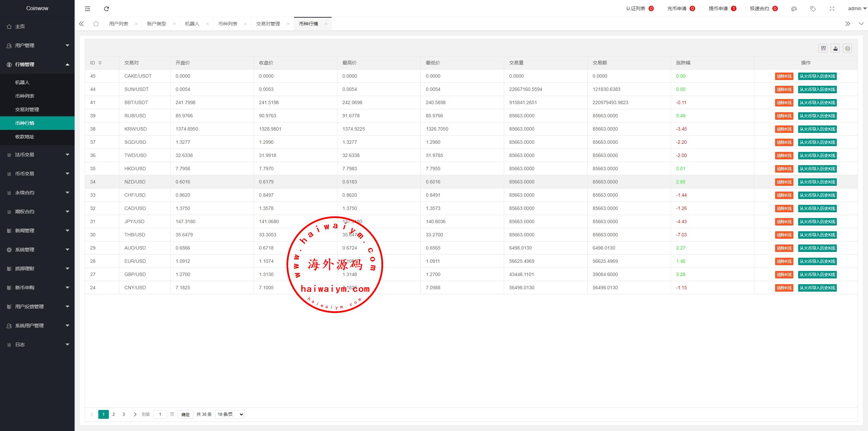
Task: Open the 10 条/页 page size dropdown
Action: (230, 414)
